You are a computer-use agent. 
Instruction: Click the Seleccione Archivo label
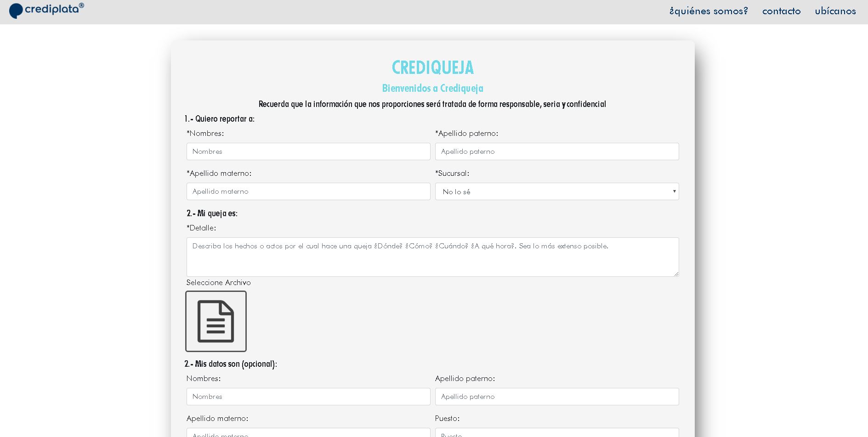coord(219,283)
